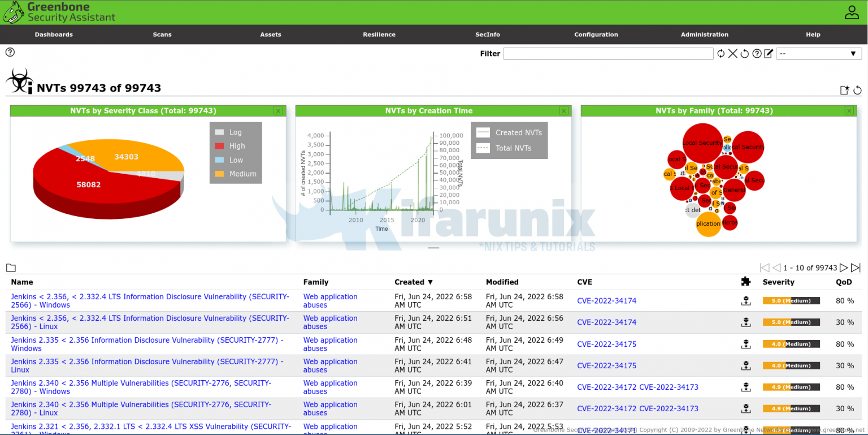
Task: Open CVE-2022-34173 in the SECURITY-2776 Windows row
Action: [669, 387]
